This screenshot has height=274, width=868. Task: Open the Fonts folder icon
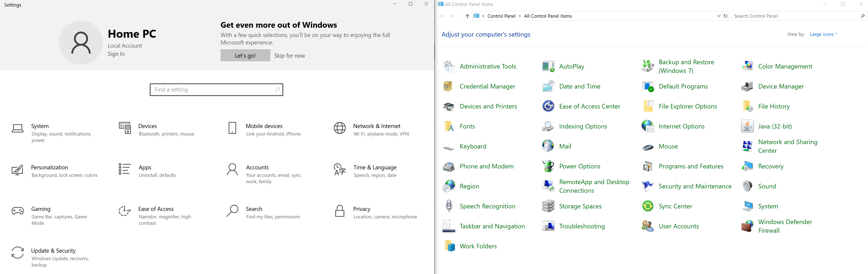(x=449, y=126)
